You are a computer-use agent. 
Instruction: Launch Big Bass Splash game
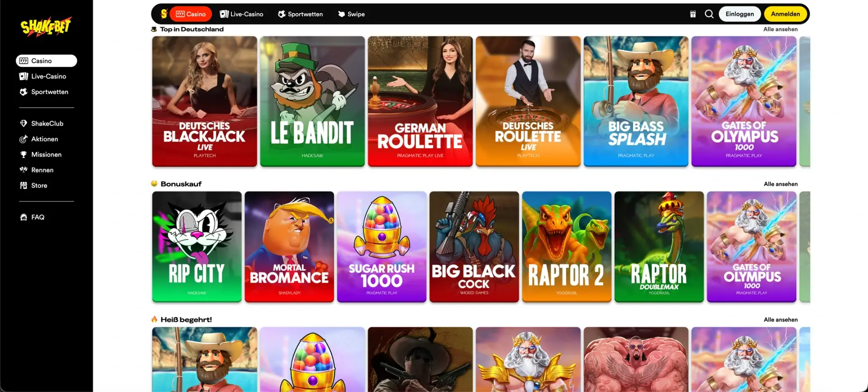(636, 102)
